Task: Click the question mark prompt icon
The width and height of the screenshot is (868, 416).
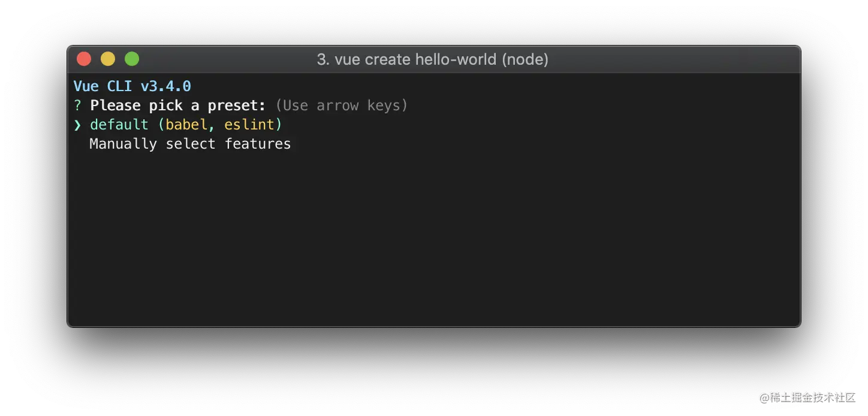Action: pyautogui.click(x=77, y=105)
